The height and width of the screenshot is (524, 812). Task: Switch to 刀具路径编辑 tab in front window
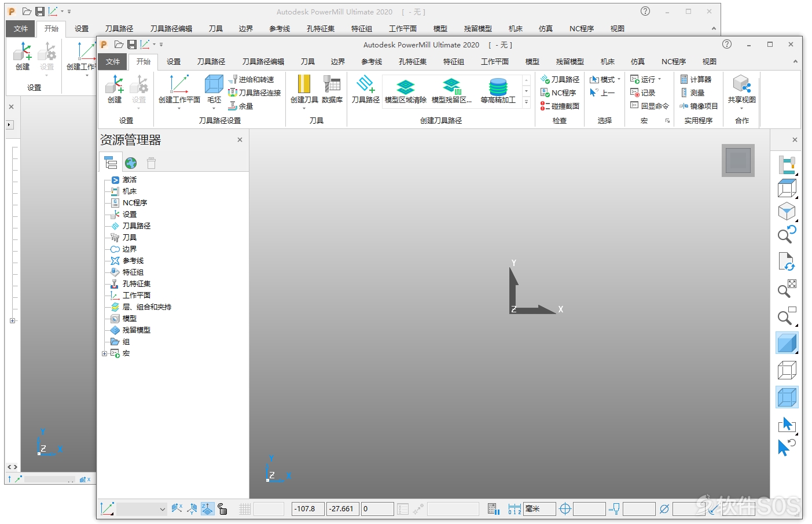coord(263,61)
